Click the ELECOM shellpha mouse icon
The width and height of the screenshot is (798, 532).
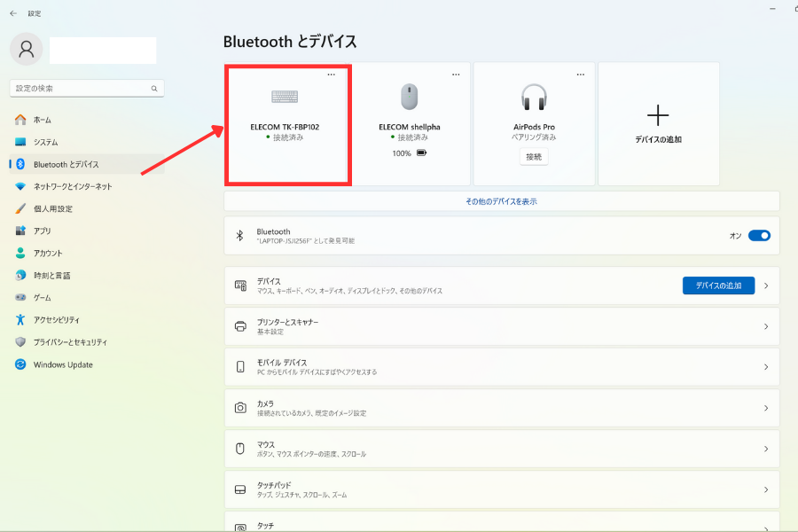pos(409,97)
